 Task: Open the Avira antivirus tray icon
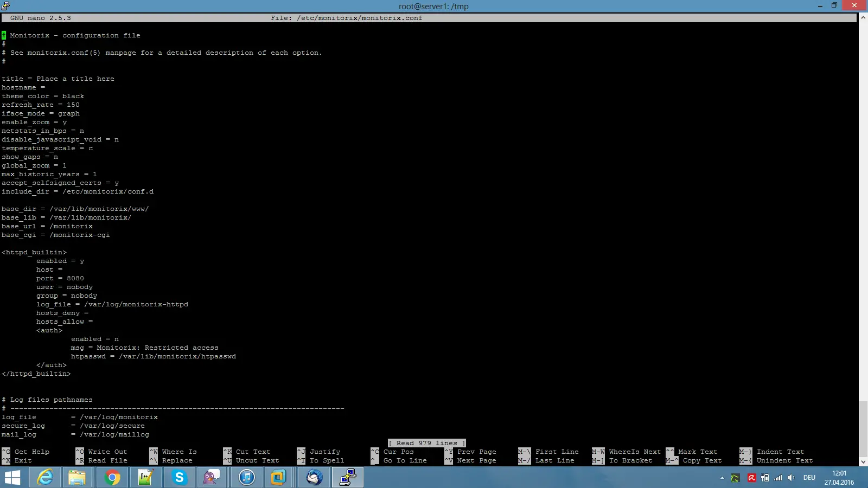(x=751, y=478)
